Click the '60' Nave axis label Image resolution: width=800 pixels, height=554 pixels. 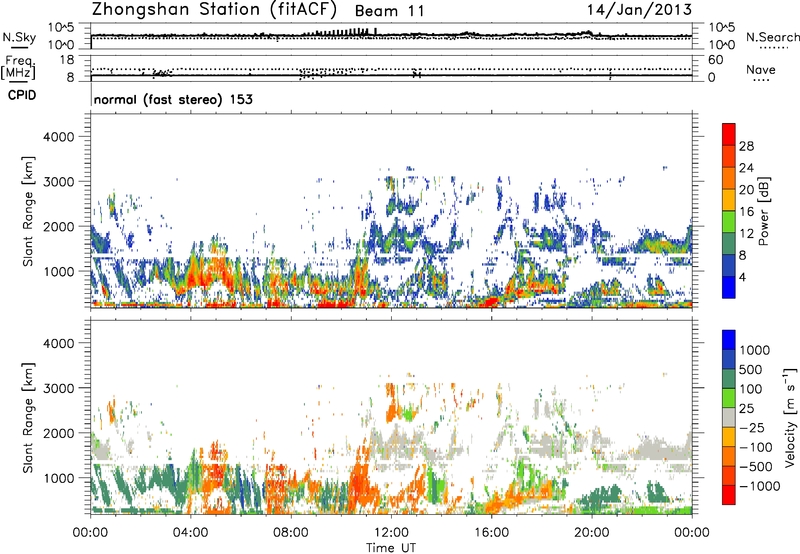tap(715, 60)
